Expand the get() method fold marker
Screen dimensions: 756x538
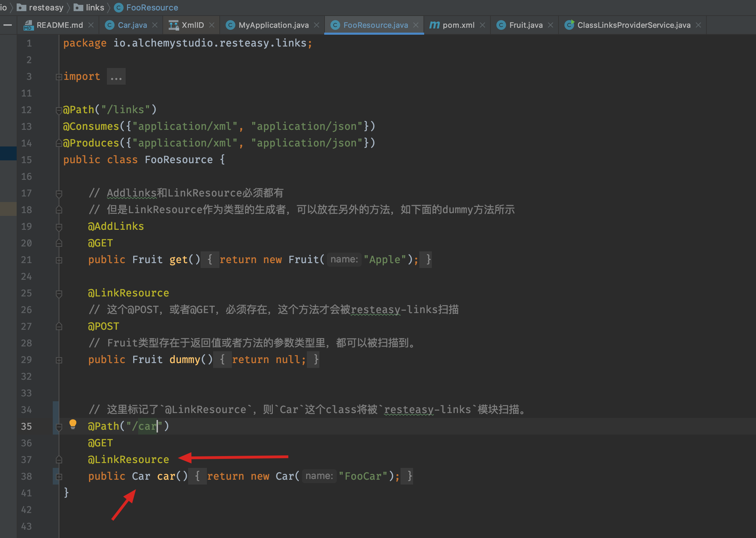click(59, 260)
